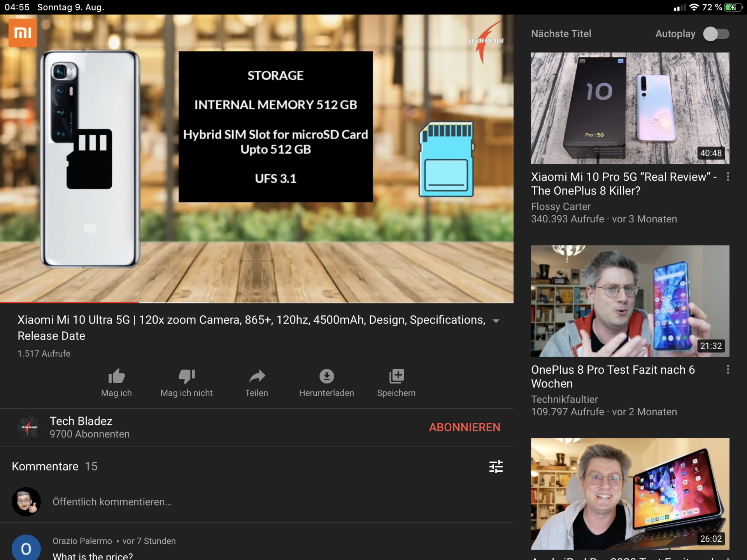Tap the Teilen share arrow icon
The image size is (747, 560).
tap(257, 376)
